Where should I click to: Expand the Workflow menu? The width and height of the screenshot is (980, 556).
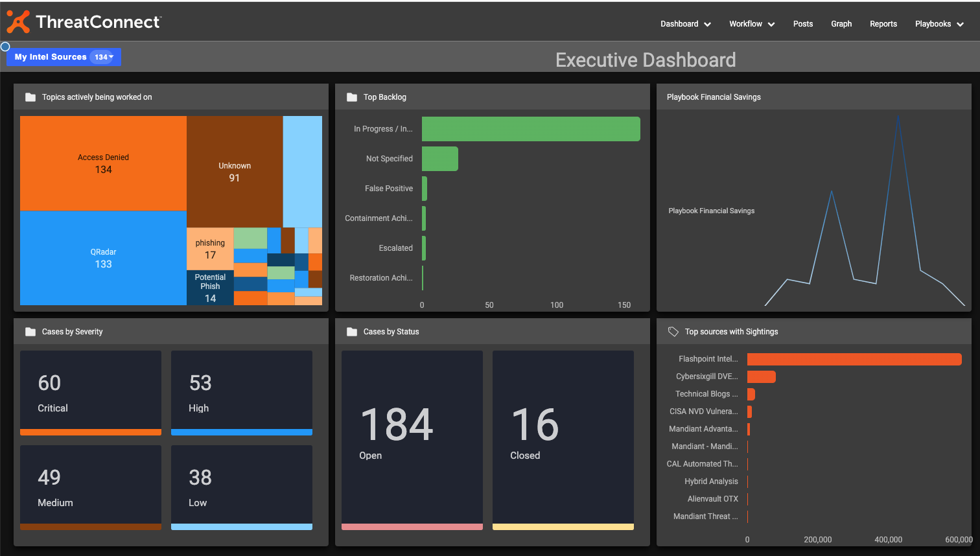click(752, 24)
